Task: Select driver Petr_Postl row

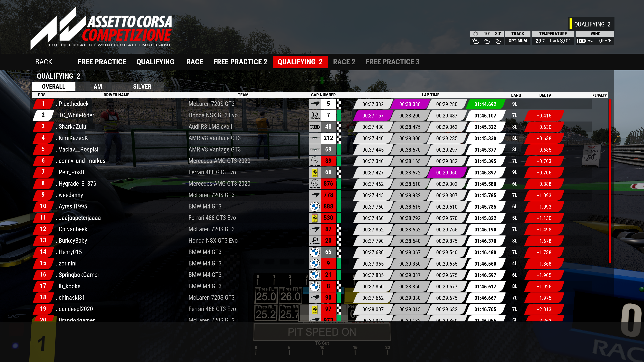Action: click(312, 172)
